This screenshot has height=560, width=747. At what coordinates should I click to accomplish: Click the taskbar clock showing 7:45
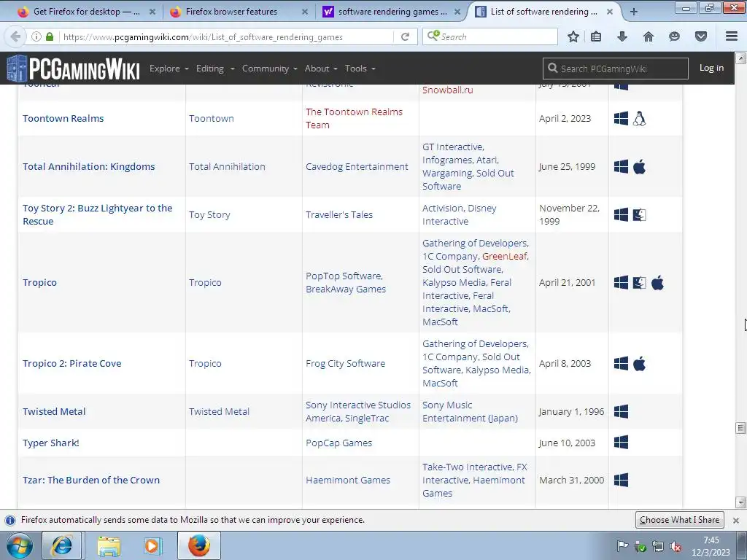click(x=711, y=546)
